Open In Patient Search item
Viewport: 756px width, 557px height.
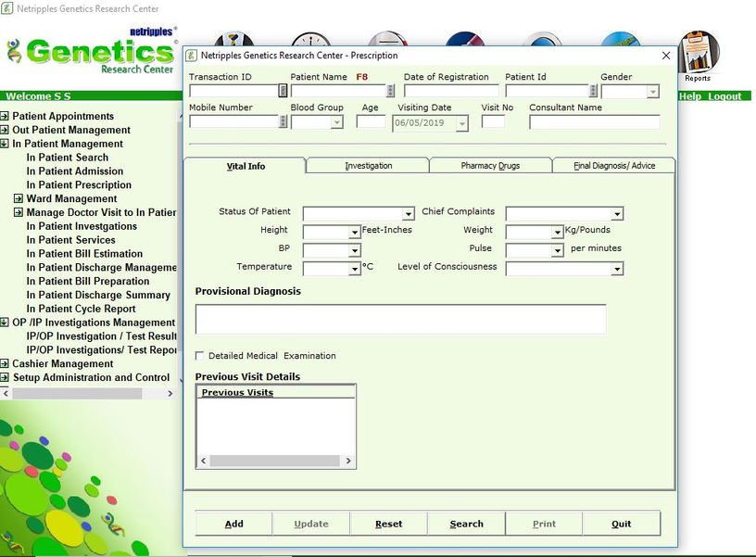(68, 158)
